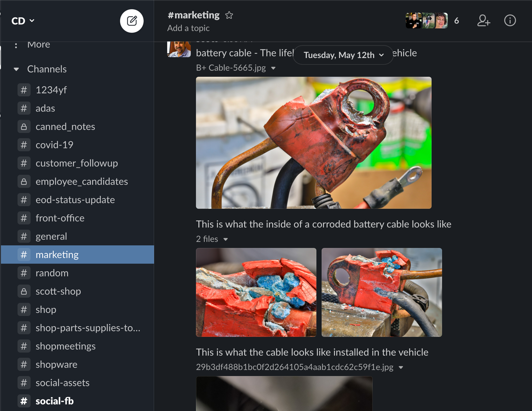Screen dimensions: 532x411
Task: Click the lock icon beside employee_candidates
Action: pos(24,181)
